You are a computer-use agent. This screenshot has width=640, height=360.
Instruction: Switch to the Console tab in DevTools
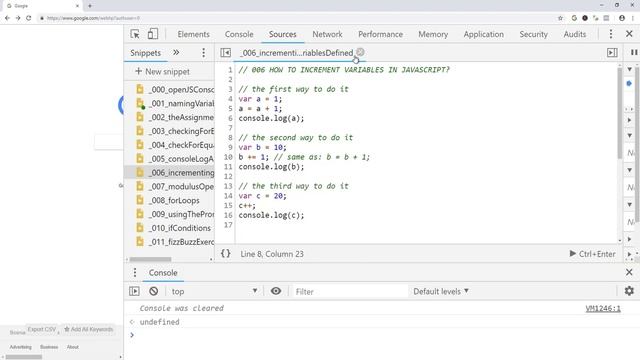[x=239, y=34]
